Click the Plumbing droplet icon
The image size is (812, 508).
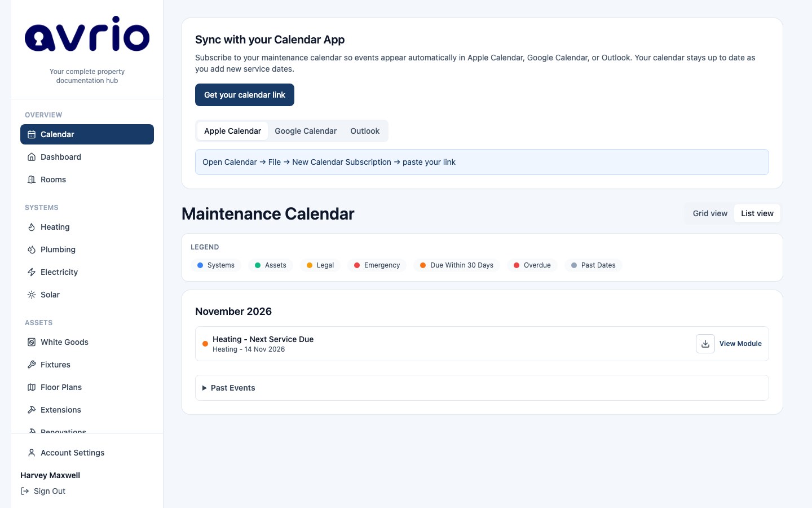[32, 249]
